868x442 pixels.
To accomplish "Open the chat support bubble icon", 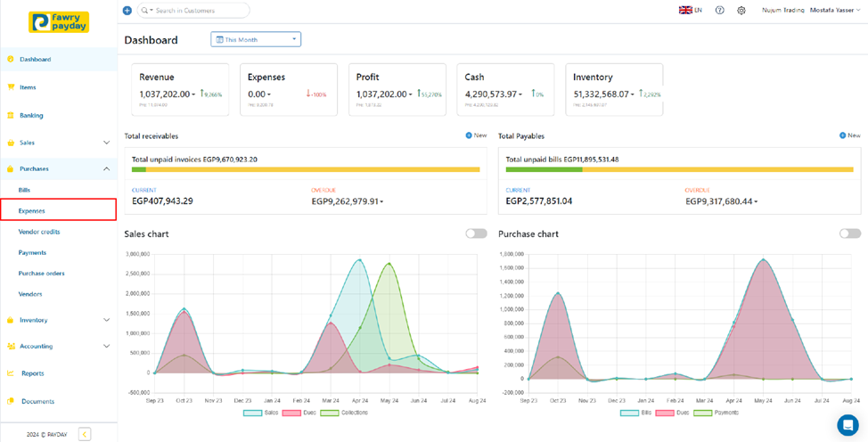I will (847, 423).
